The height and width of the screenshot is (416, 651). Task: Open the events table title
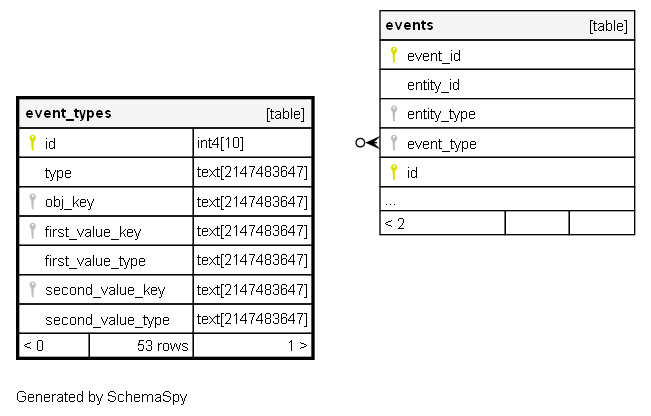[x=409, y=26]
